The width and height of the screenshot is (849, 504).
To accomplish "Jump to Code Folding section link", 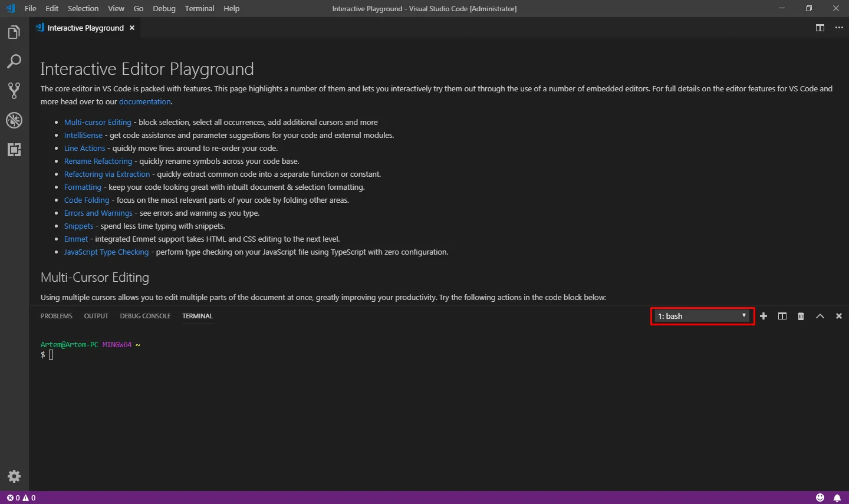I will click(x=87, y=200).
